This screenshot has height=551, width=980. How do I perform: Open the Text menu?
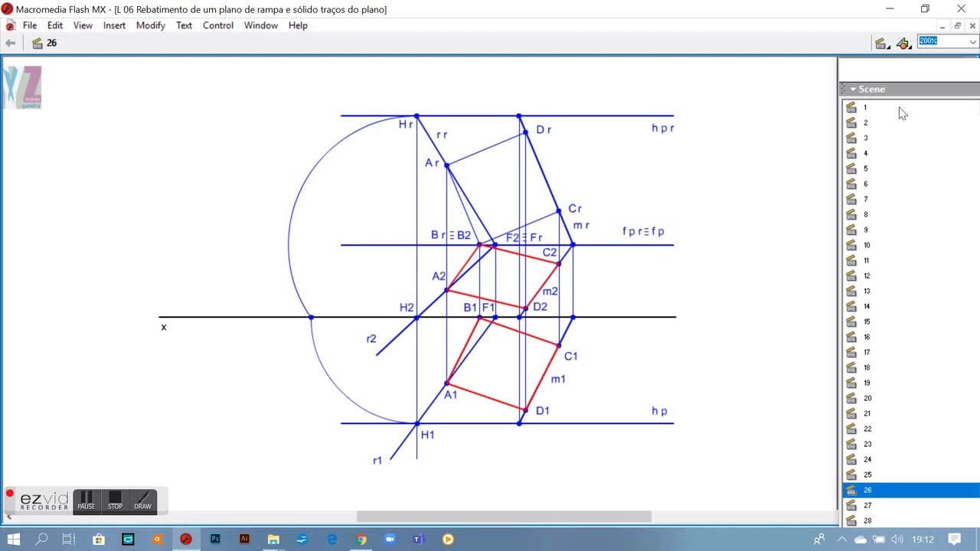click(x=184, y=25)
